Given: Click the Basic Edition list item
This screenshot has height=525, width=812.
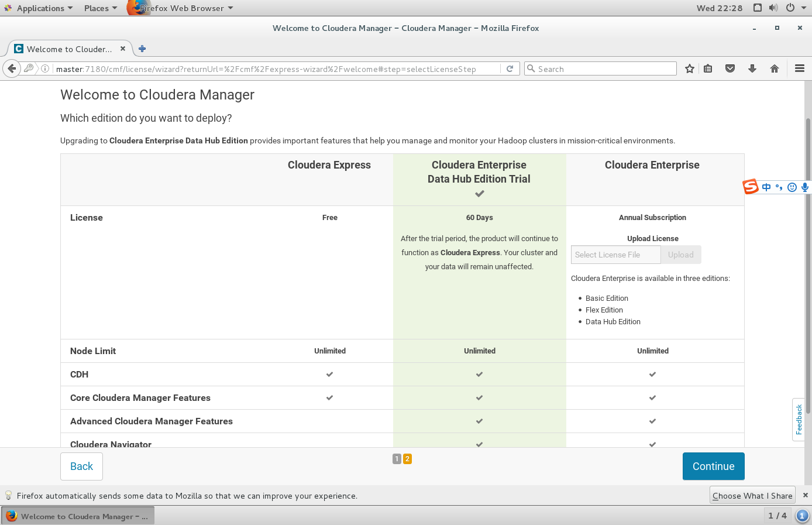Looking at the screenshot, I should (x=607, y=298).
